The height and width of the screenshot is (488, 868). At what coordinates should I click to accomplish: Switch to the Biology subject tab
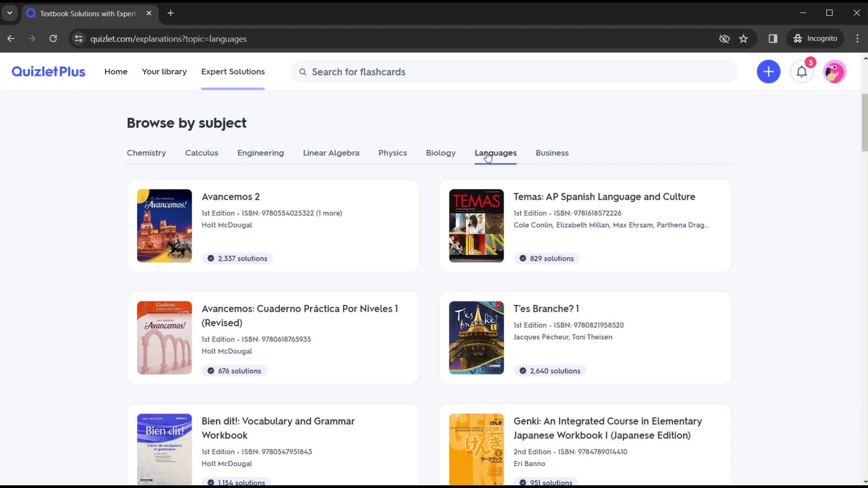pyautogui.click(x=441, y=153)
